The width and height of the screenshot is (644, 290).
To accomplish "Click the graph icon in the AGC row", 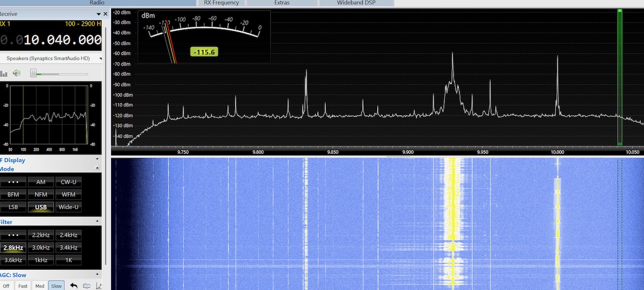I will [x=99, y=286].
